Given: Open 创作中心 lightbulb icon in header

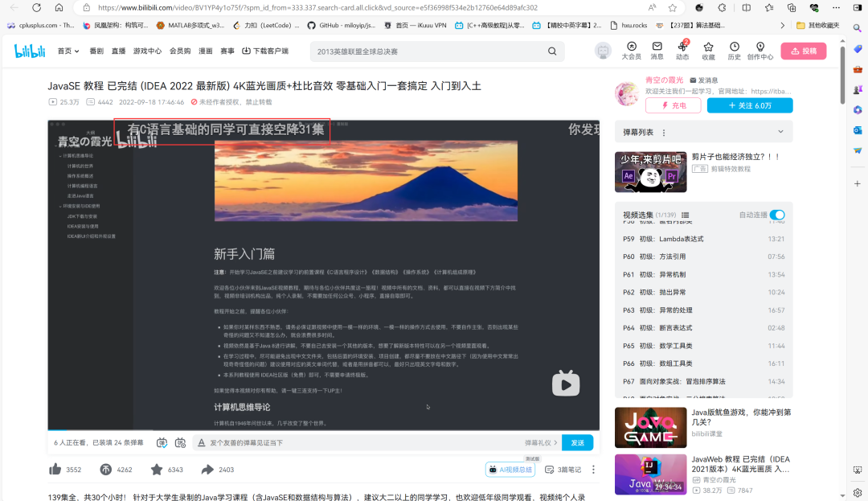Looking at the screenshot, I should click(x=759, y=50).
